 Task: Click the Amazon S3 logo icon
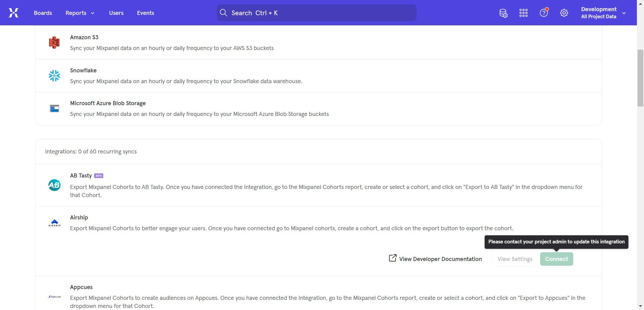point(54,43)
